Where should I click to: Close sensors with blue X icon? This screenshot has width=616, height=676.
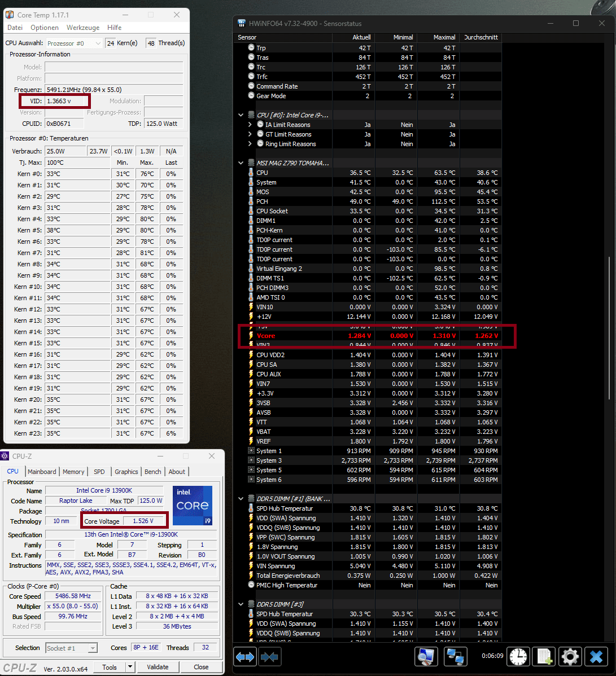pos(596,657)
